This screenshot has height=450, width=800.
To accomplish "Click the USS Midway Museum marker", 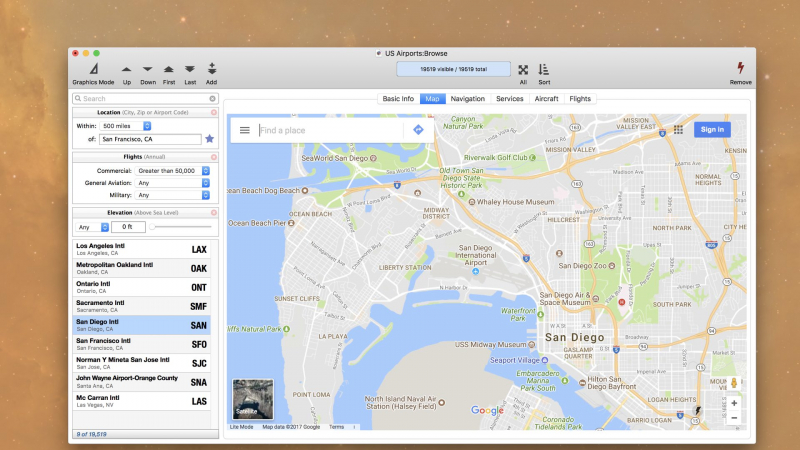I will [x=532, y=344].
